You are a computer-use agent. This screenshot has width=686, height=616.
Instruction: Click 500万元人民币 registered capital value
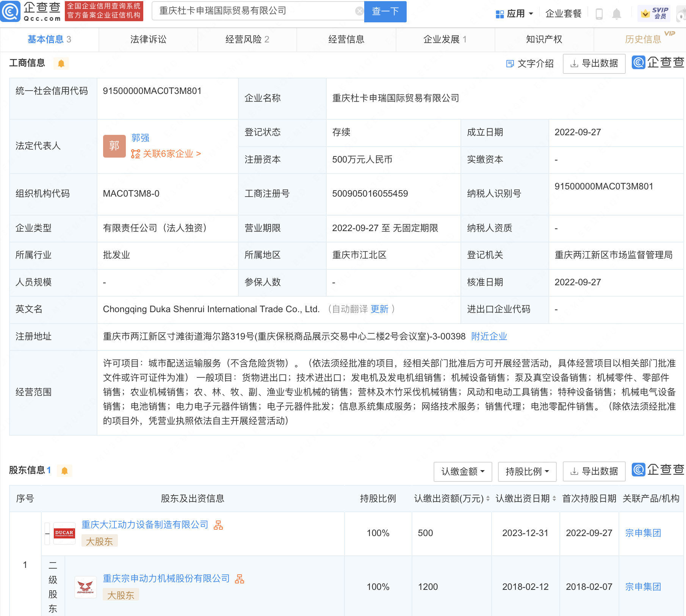[362, 159]
